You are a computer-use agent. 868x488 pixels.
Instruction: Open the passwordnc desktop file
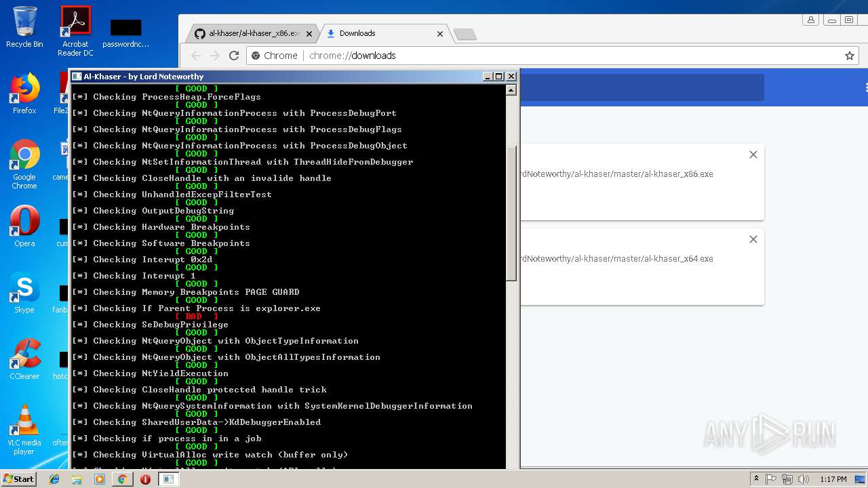125,34
